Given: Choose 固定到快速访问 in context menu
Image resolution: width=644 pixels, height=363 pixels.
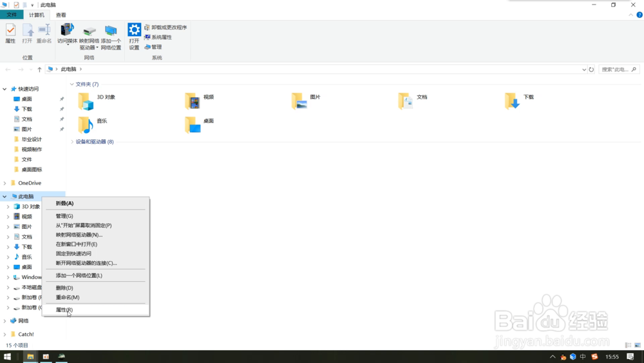Looking at the screenshot, I should [x=96, y=253].
